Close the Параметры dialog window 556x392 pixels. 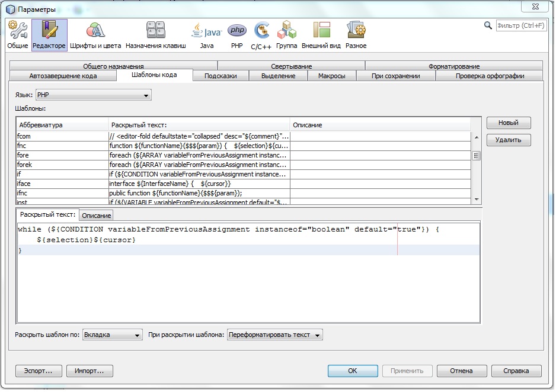click(x=536, y=7)
